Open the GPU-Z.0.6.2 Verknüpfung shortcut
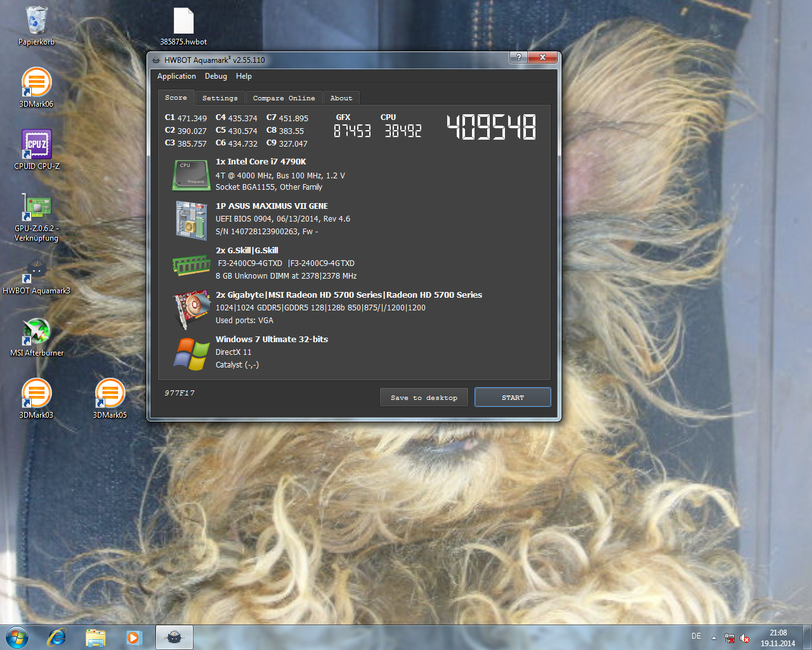This screenshot has height=650, width=812. point(36,217)
